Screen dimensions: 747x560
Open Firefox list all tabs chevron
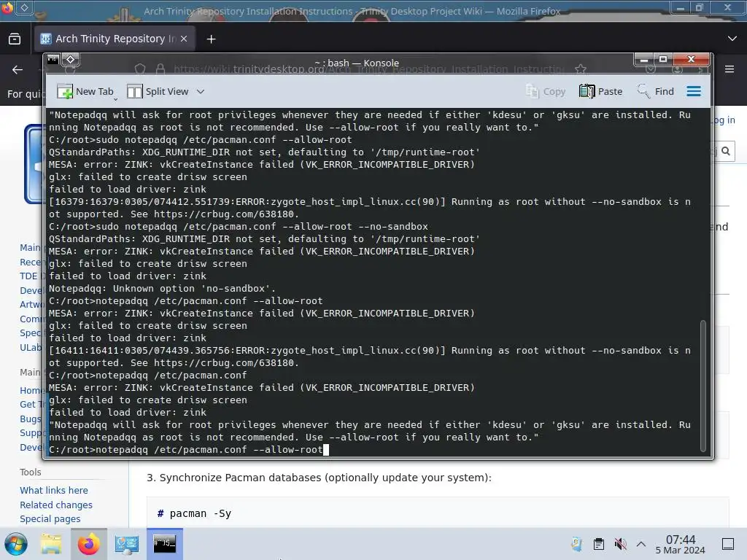[732, 39]
